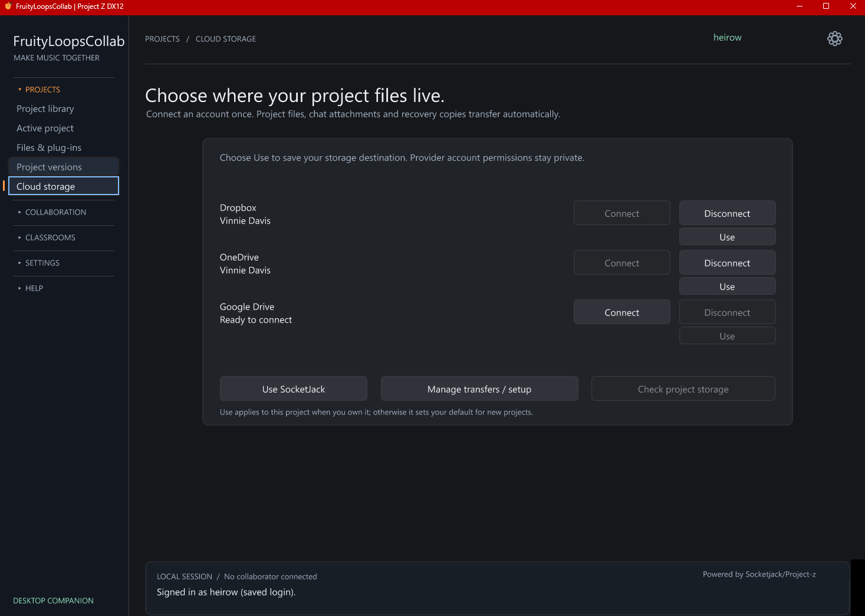Select Cloud storage in sidebar

click(x=64, y=186)
